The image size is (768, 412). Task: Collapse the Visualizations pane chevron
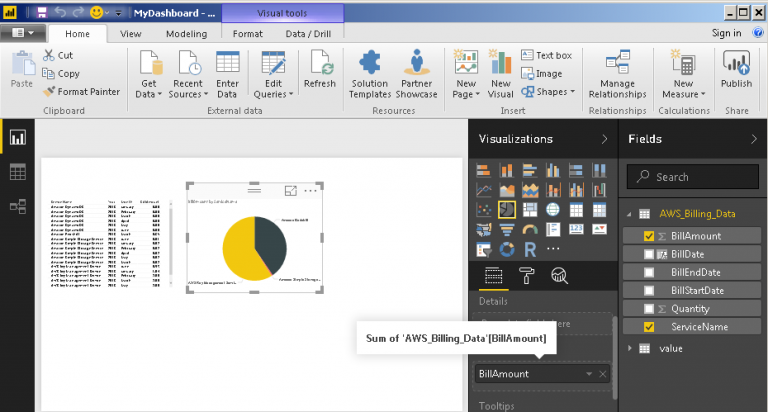pyautogui.click(x=604, y=139)
